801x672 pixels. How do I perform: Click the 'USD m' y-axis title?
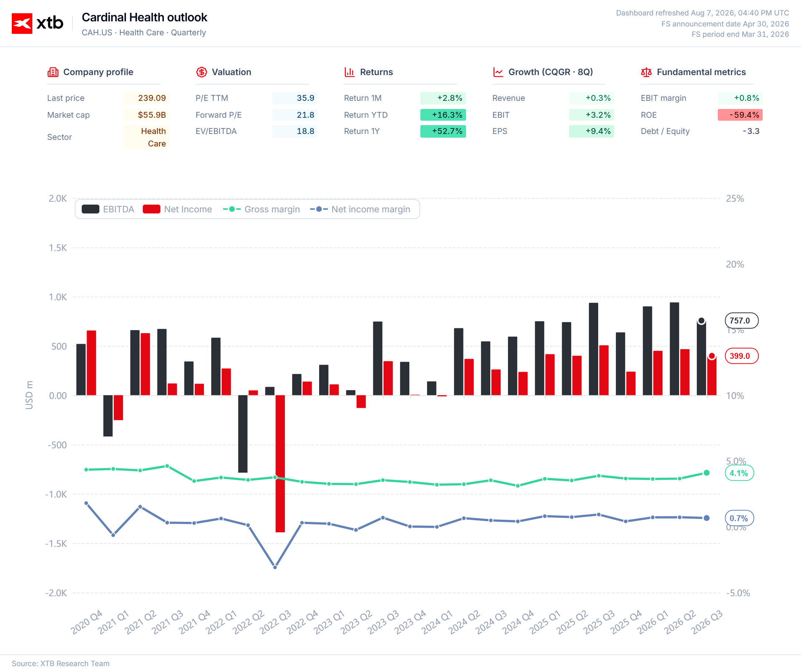coord(29,395)
